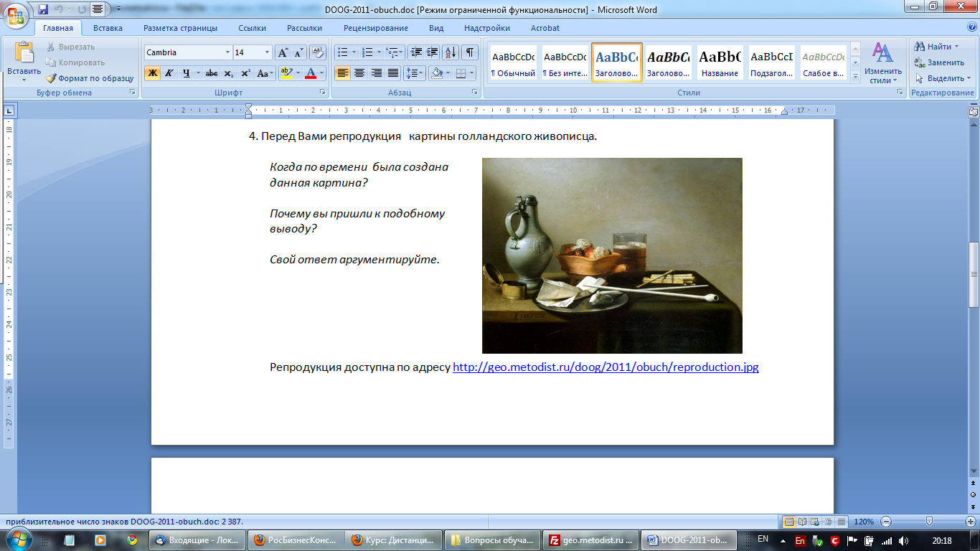Toggle Italic (К) formatting
980x551 pixels.
(x=169, y=73)
